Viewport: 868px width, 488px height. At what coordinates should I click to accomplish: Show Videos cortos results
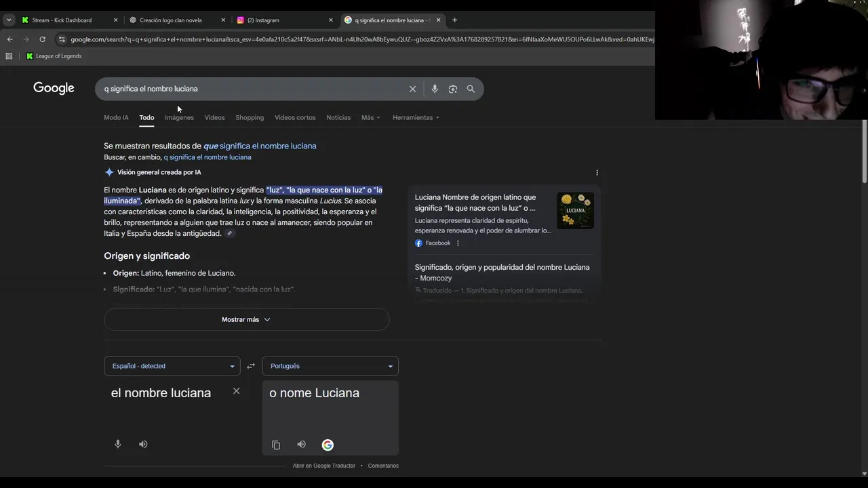coord(295,118)
